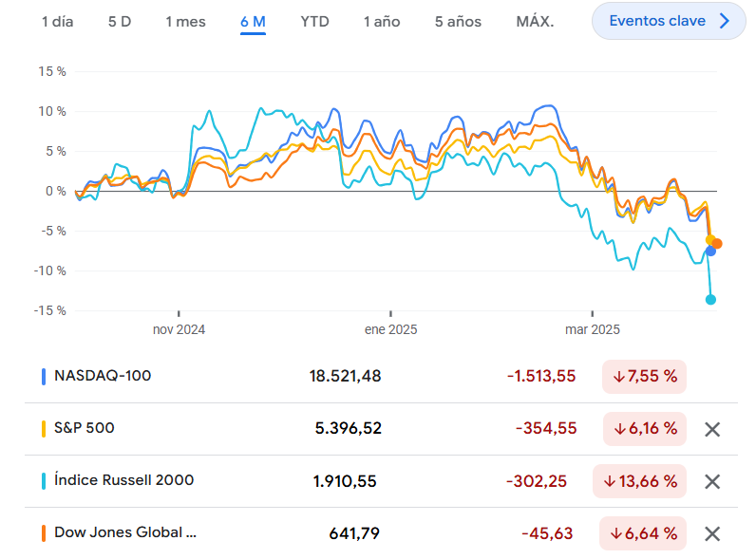This screenshot has height=559, width=756.
Task: Click Russell 2000 cyan color marker
Action: [x=44, y=481]
